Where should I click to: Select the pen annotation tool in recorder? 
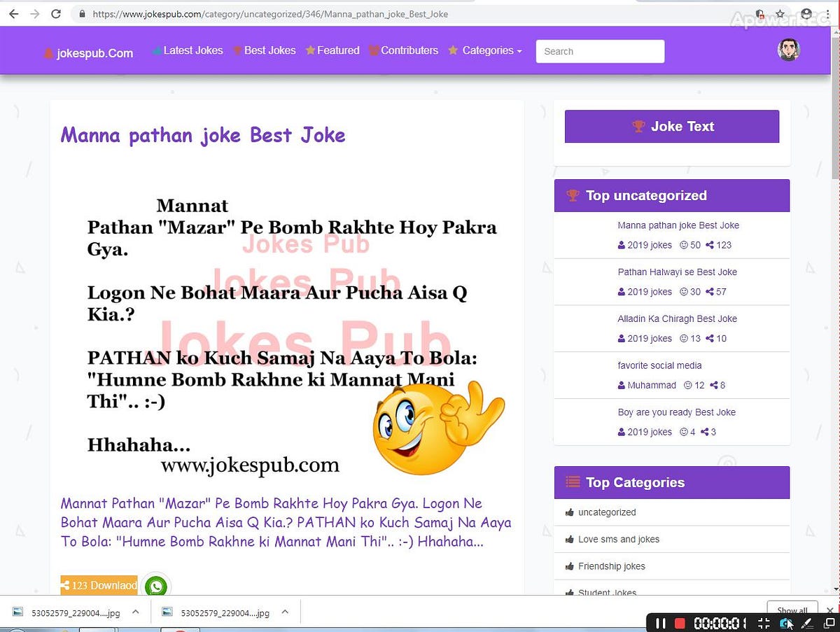806,623
